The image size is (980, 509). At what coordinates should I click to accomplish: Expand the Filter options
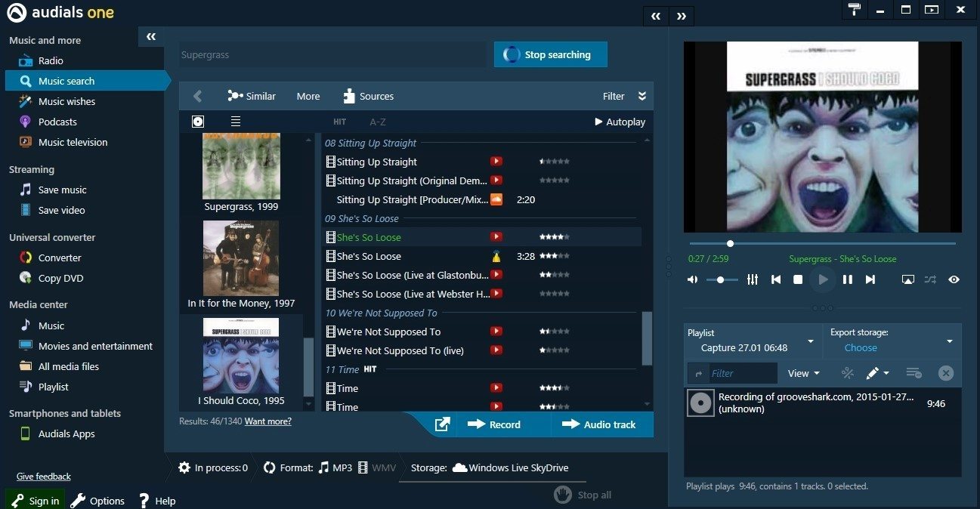tap(624, 96)
